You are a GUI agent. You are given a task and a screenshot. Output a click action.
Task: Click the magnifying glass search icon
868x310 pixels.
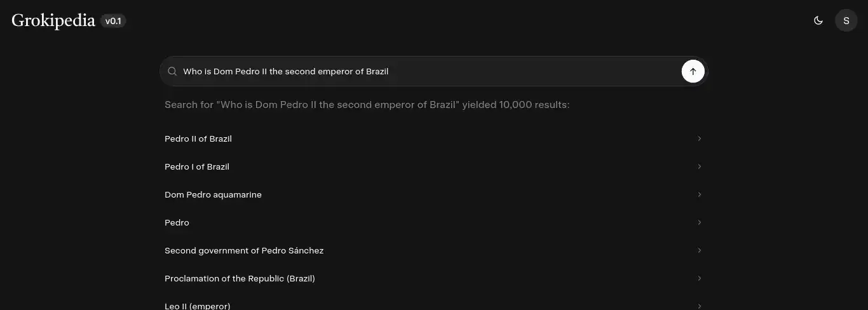pos(172,71)
